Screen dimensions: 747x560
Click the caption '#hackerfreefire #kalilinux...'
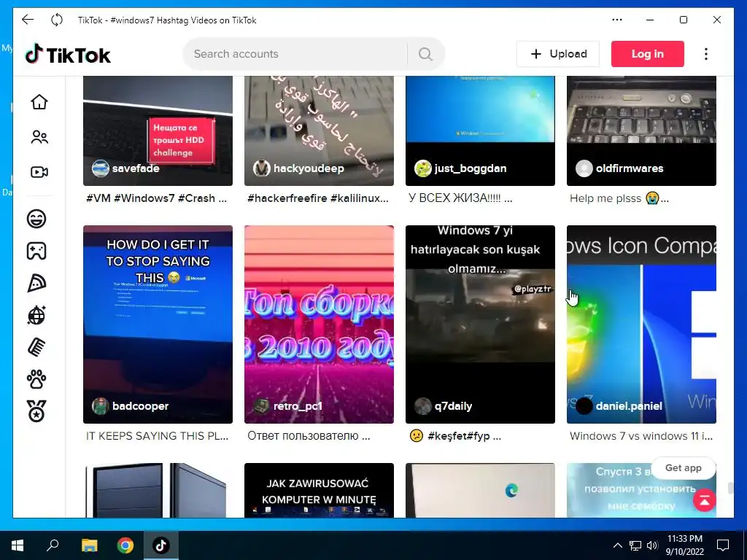pyautogui.click(x=318, y=198)
